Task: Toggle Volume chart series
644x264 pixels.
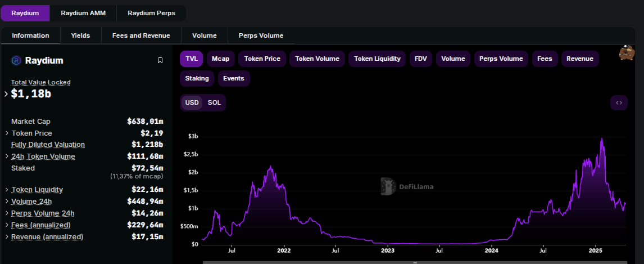Action: tap(453, 59)
